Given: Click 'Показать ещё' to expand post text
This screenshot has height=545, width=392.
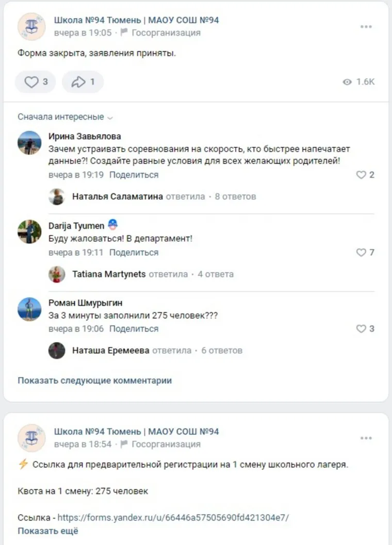Looking at the screenshot, I should [48, 531].
